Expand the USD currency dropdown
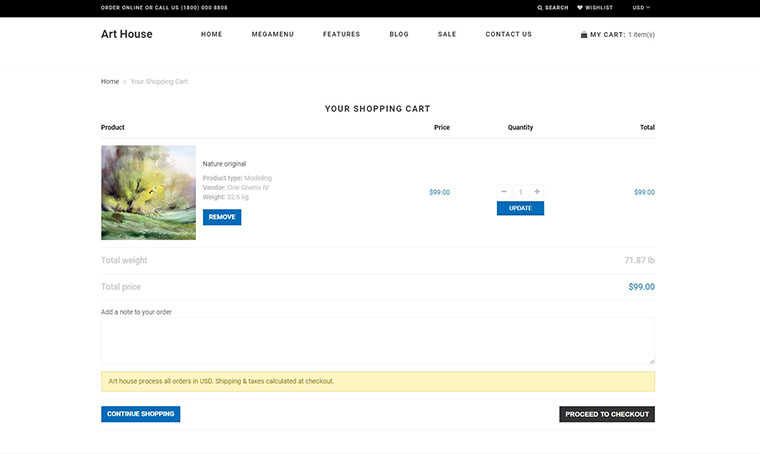760x454 pixels. pos(641,7)
